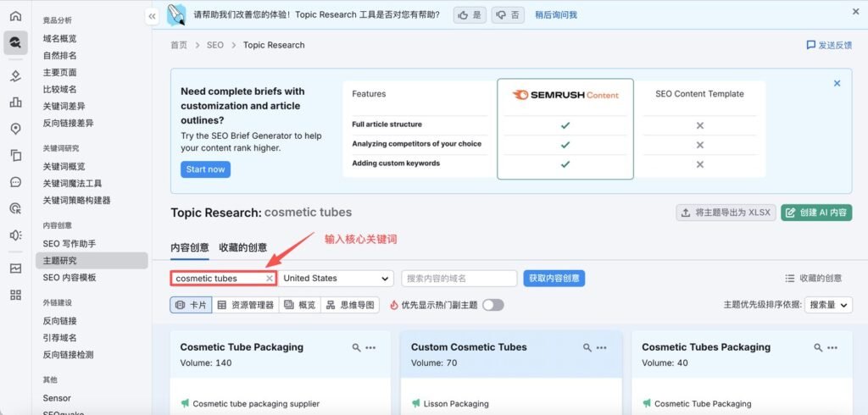Open the chat bubble icon in left rail
This screenshot has height=415, width=868.
[x=15, y=182]
